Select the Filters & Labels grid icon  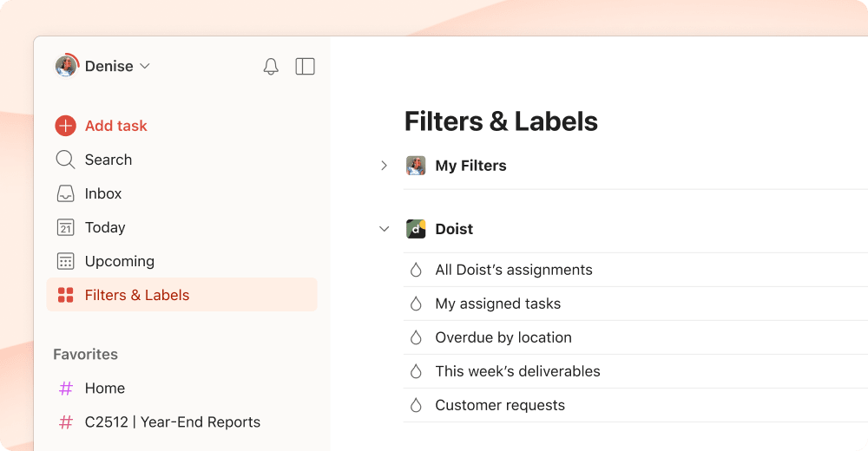(x=66, y=295)
